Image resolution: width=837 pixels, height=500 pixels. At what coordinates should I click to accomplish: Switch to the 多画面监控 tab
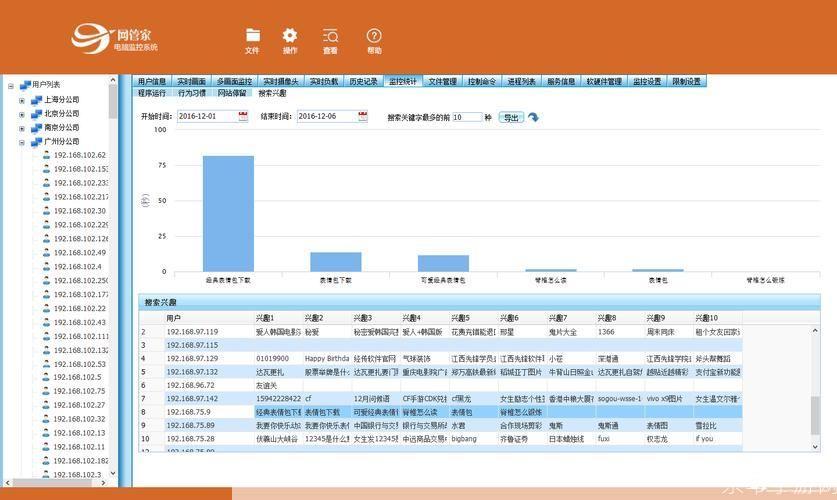234,81
